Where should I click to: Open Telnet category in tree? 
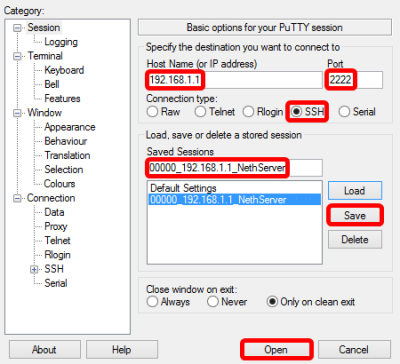pos(57,241)
